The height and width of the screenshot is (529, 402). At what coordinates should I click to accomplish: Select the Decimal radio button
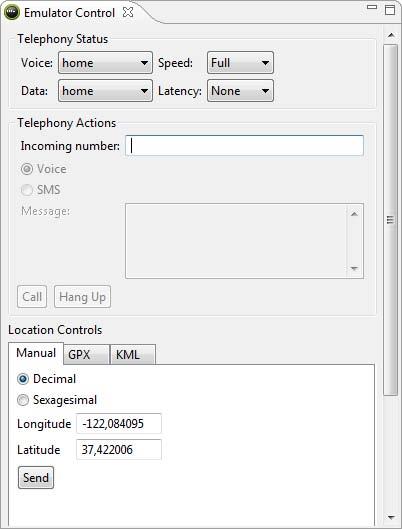(x=23, y=379)
